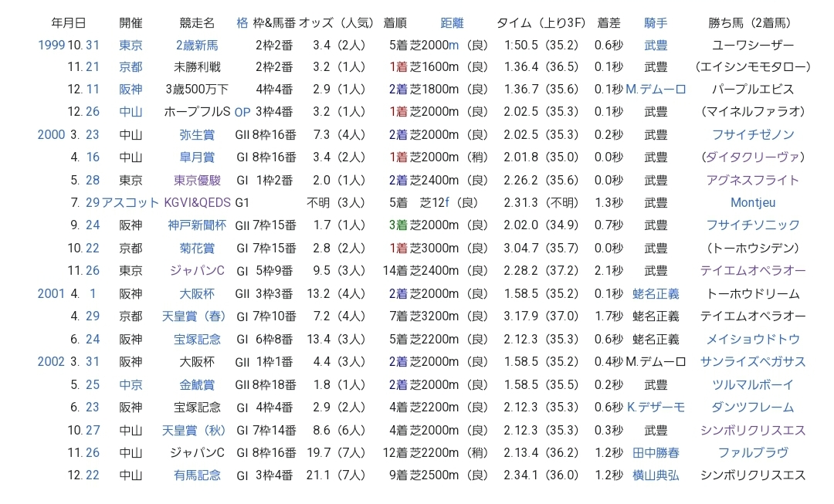View the アグネスフライト horse page
The height and width of the screenshot is (504, 834).
752,180
